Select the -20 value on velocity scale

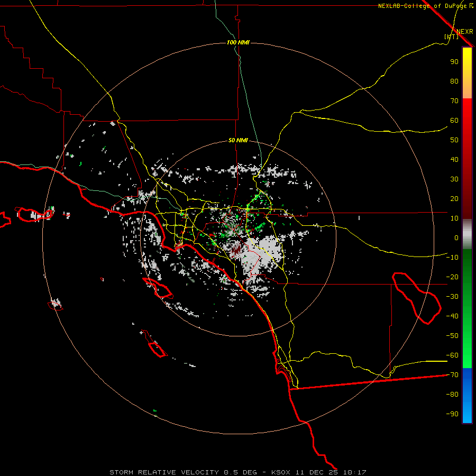click(x=452, y=277)
